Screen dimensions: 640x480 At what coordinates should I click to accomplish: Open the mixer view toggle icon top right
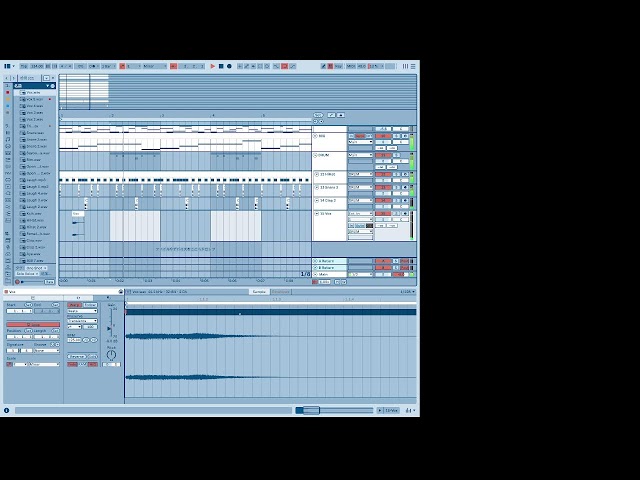coord(405,66)
